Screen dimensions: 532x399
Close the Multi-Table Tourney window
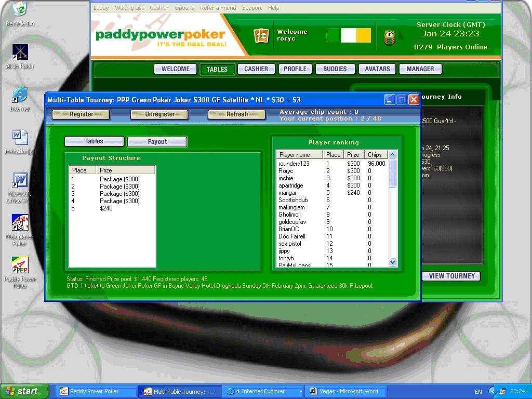(x=413, y=100)
